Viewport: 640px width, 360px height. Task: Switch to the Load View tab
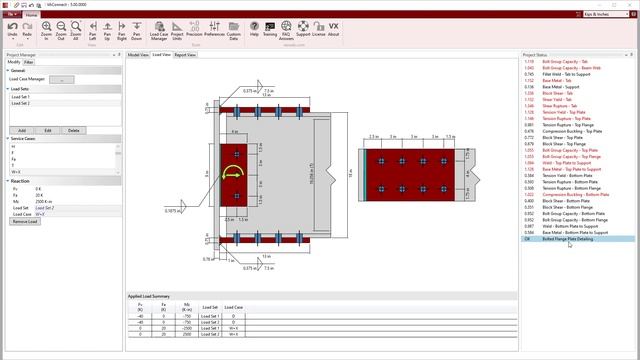pos(161,55)
